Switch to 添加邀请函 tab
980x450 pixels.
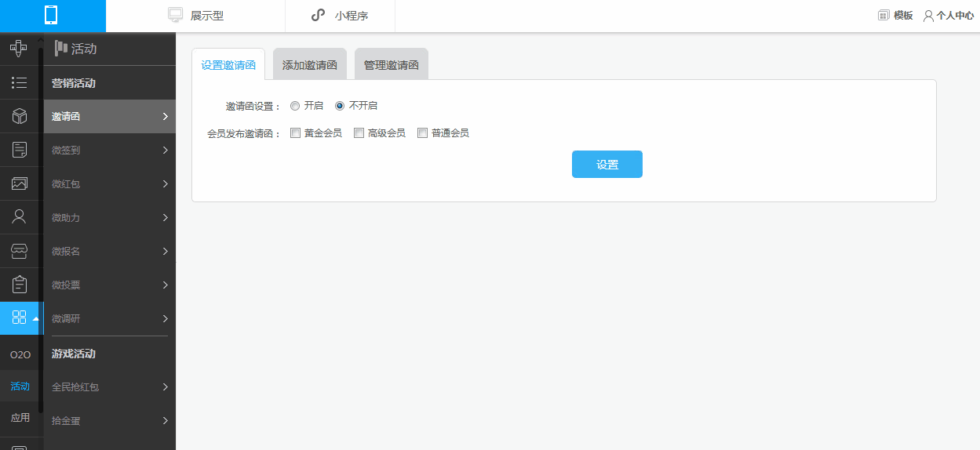point(309,65)
